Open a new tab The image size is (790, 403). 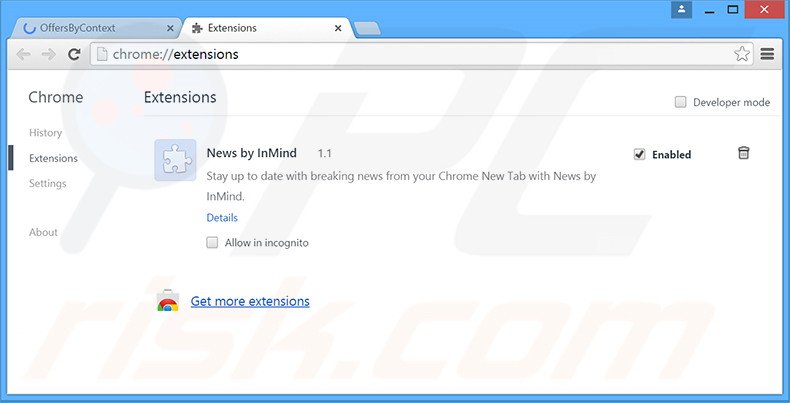coord(367,29)
